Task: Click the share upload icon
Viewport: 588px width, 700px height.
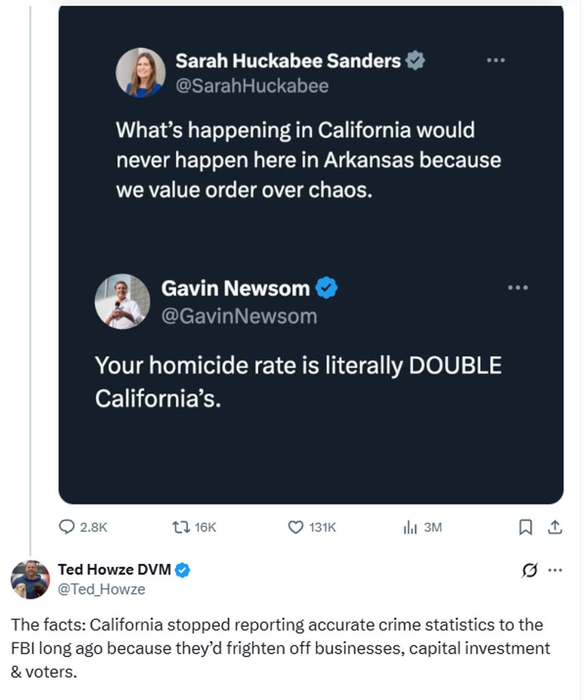Action: 555,527
